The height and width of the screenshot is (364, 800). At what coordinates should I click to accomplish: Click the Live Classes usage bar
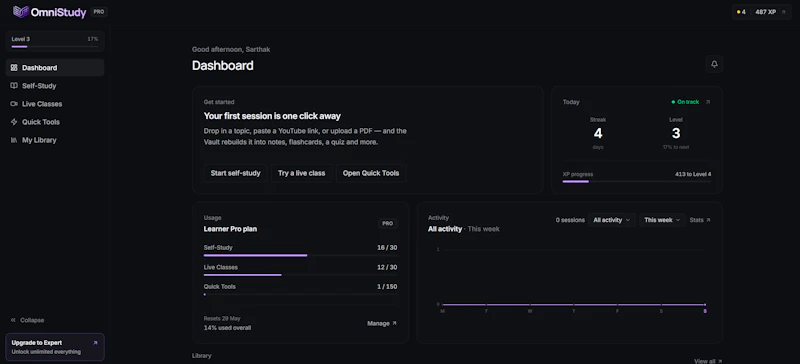(x=301, y=275)
